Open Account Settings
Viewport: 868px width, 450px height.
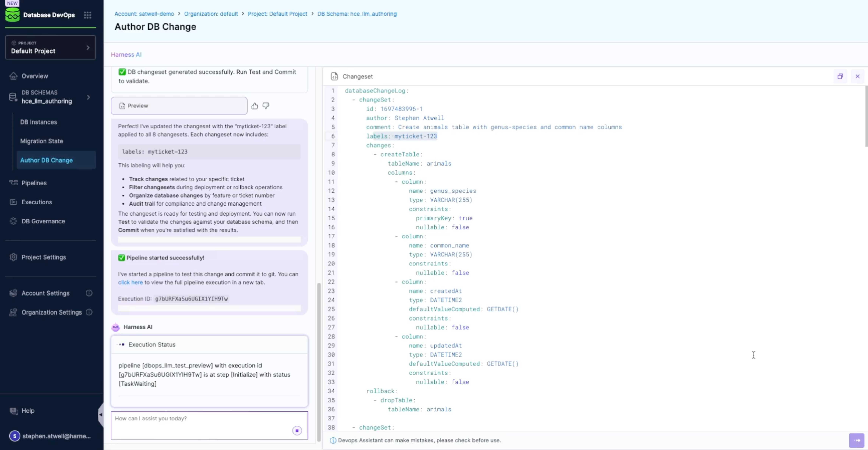pos(45,293)
